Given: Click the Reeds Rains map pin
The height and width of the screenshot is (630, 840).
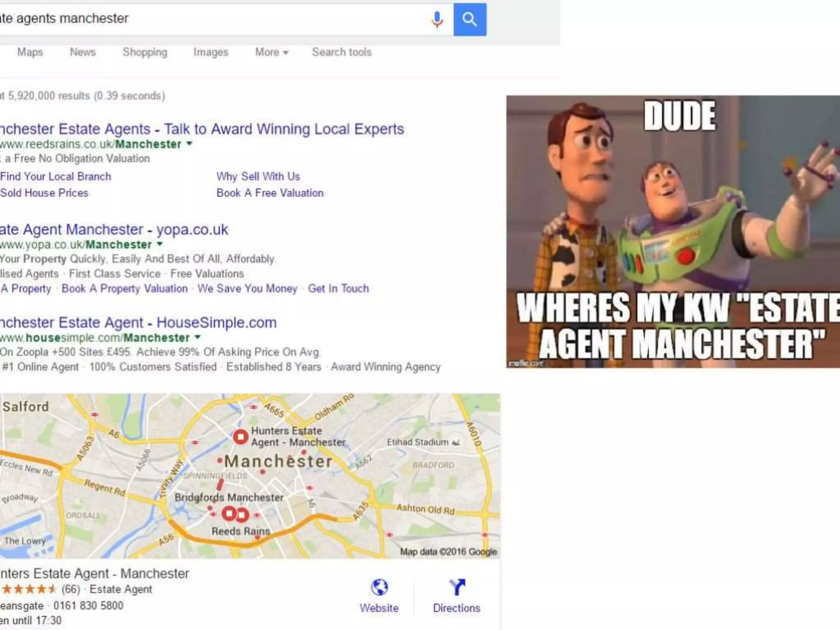Looking at the screenshot, I should [x=242, y=514].
